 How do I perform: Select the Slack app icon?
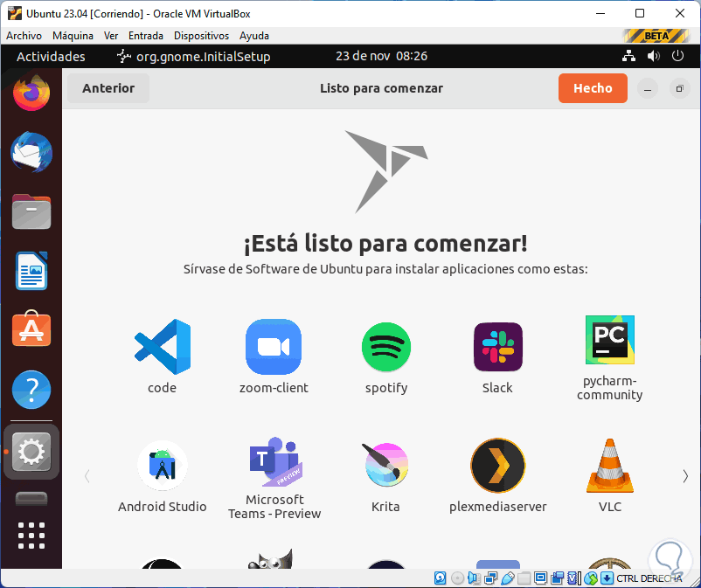497,347
